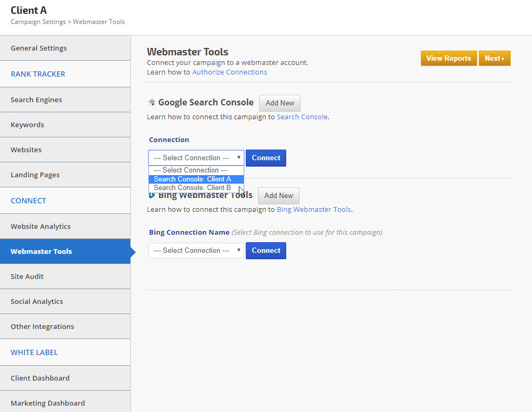Select Client Dashboard sidebar item
Viewport: 532px width, 412px height.
pyautogui.click(x=40, y=378)
